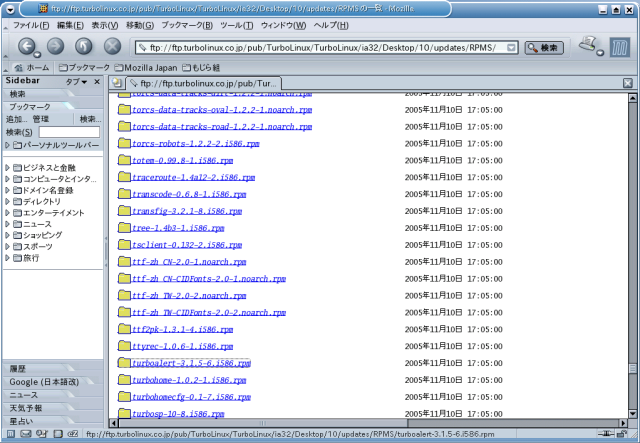Open the ヘルプ(H) menu

[331, 25]
